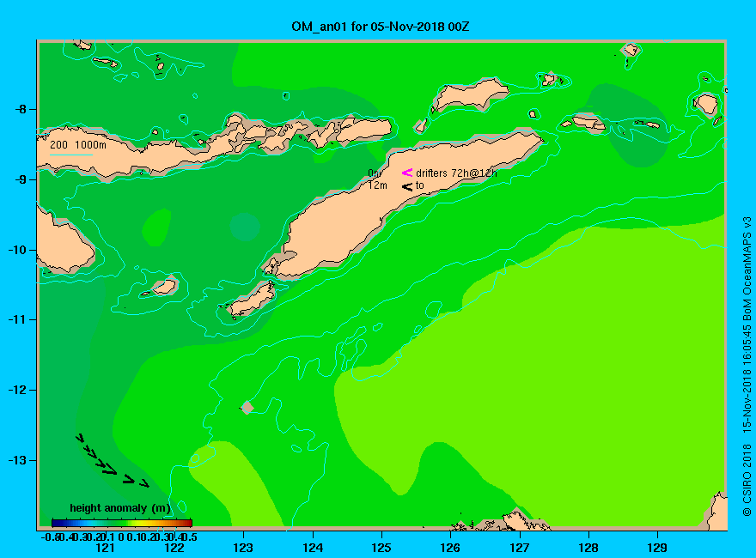Click longitude axis label '126'
Viewport: 756px width, 558px height.
[x=450, y=548]
